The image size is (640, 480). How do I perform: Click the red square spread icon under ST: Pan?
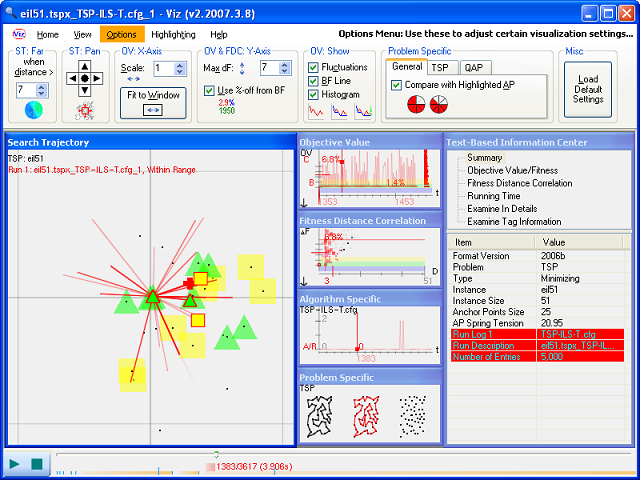(85, 111)
